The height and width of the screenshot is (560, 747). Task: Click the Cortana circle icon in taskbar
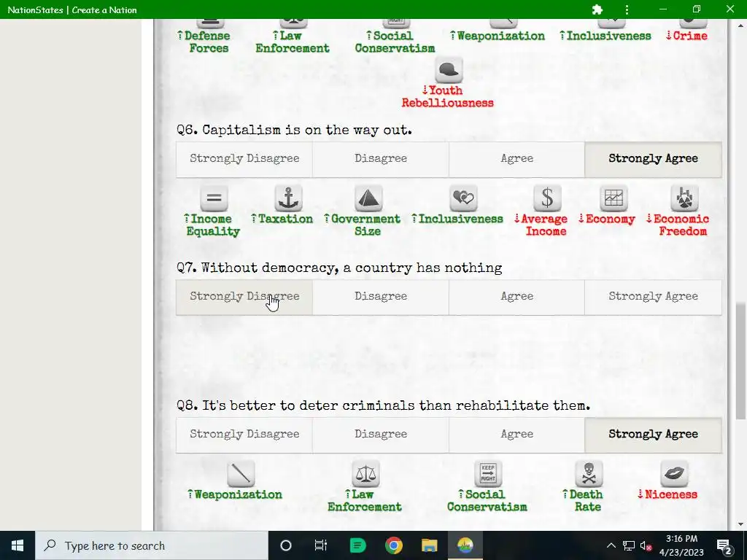click(286, 545)
